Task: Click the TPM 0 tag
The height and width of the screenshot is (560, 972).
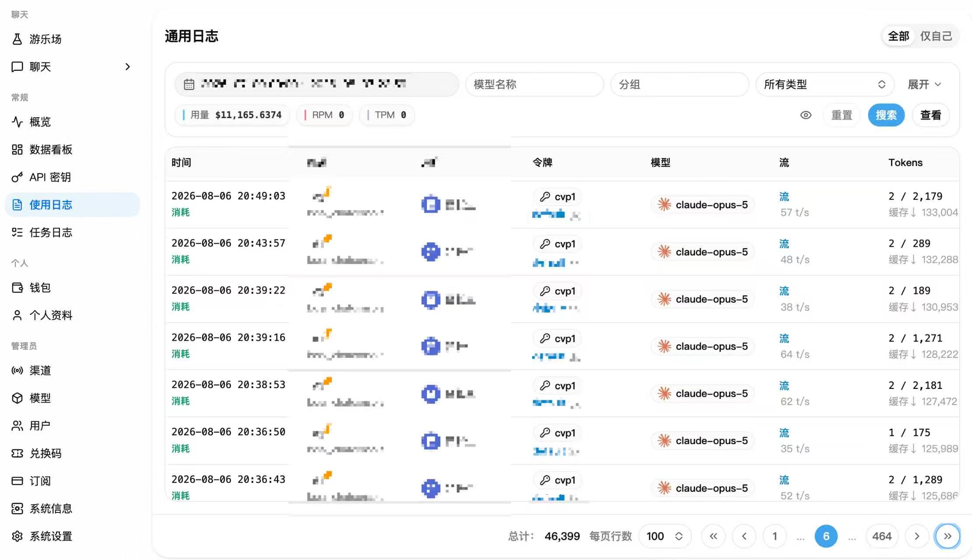Action: (x=387, y=115)
